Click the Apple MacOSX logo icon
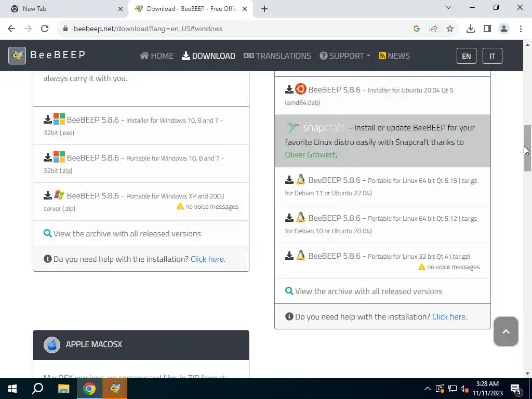 click(x=52, y=345)
